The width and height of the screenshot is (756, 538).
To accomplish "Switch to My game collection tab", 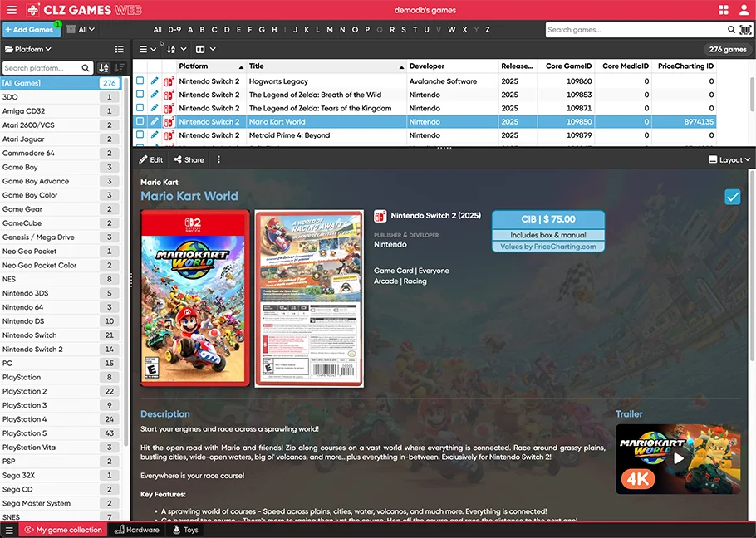I will 64,530.
